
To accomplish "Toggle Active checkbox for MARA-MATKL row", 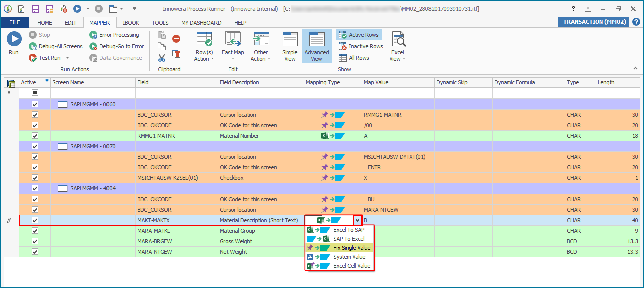I will 35,231.
